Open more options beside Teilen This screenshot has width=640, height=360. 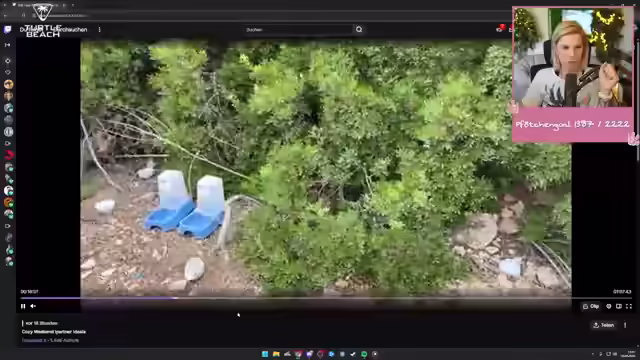(x=625, y=325)
